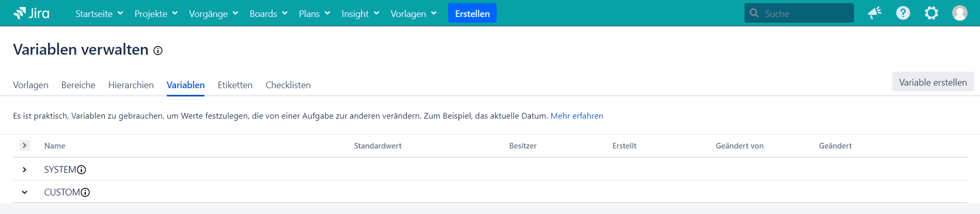Screen dimensions: 980x214
Task: Click the Variable erstellen button
Action: 932,82
